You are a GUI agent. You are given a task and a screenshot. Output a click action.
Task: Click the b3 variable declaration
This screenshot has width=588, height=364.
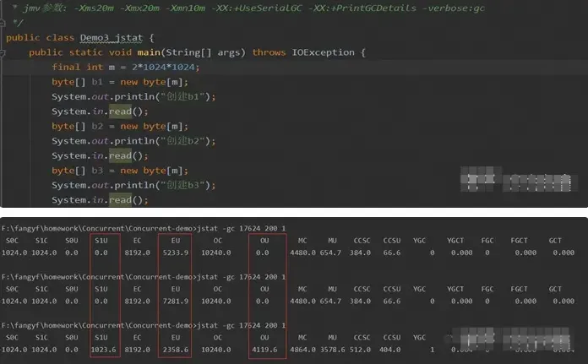click(x=97, y=171)
